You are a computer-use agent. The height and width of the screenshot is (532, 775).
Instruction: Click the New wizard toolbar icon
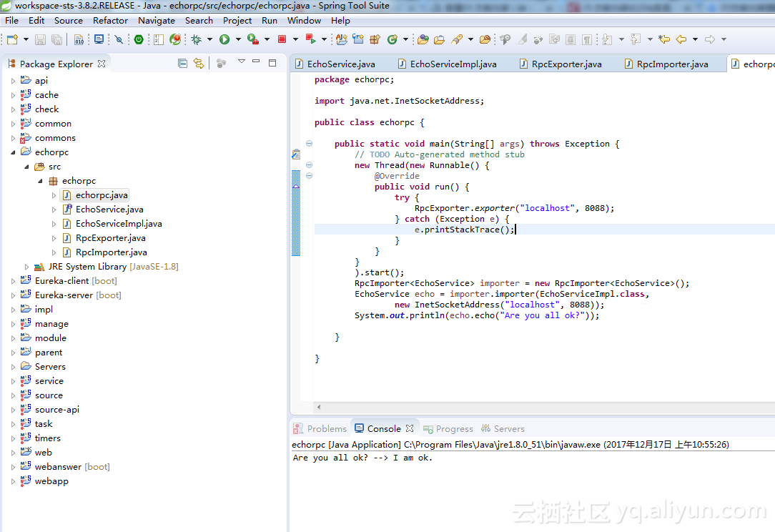pyautogui.click(x=12, y=39)
